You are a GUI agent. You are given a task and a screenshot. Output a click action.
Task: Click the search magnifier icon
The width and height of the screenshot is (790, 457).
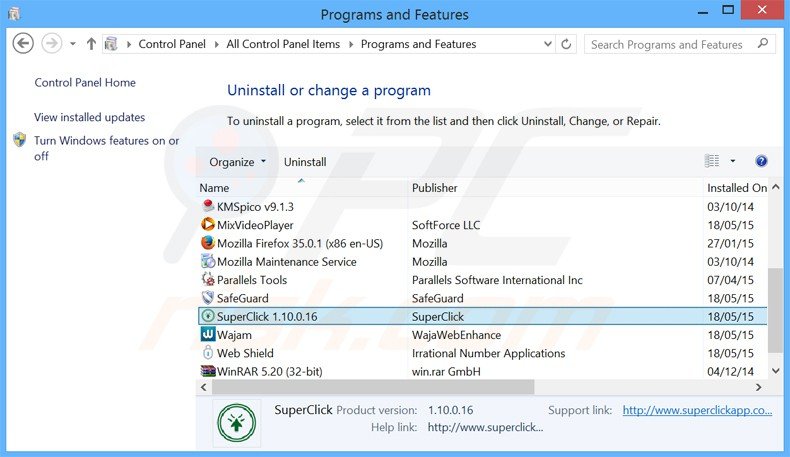(x=763, y=44)
